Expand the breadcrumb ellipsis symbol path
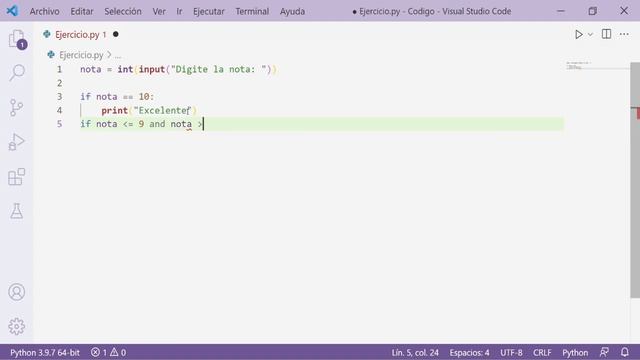 118,55
